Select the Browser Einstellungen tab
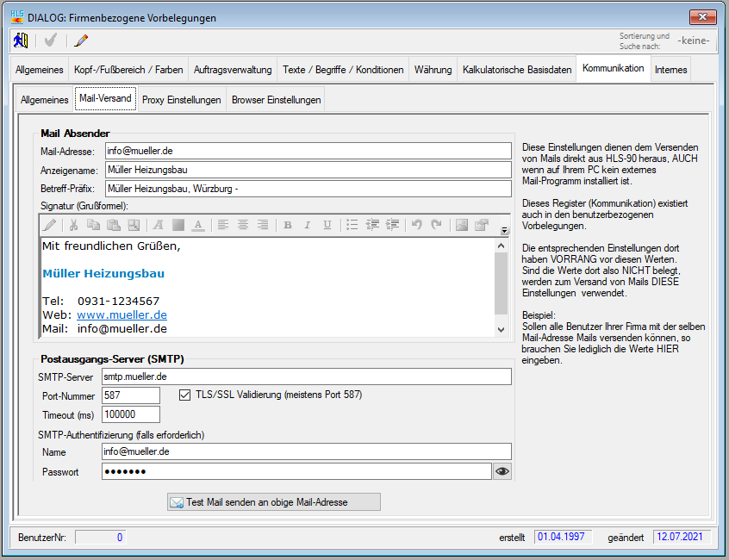This screenshot has width=729, height=560. click(276, 100)
